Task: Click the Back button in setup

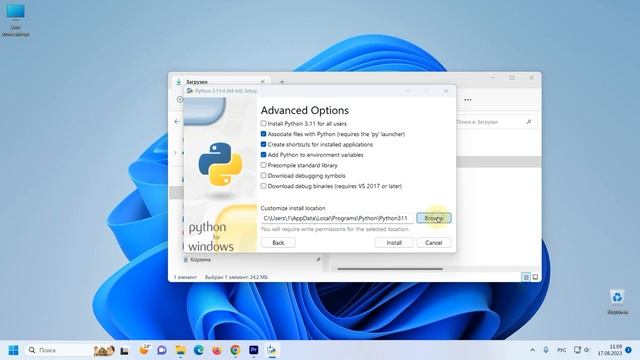Action: (278, 242)
